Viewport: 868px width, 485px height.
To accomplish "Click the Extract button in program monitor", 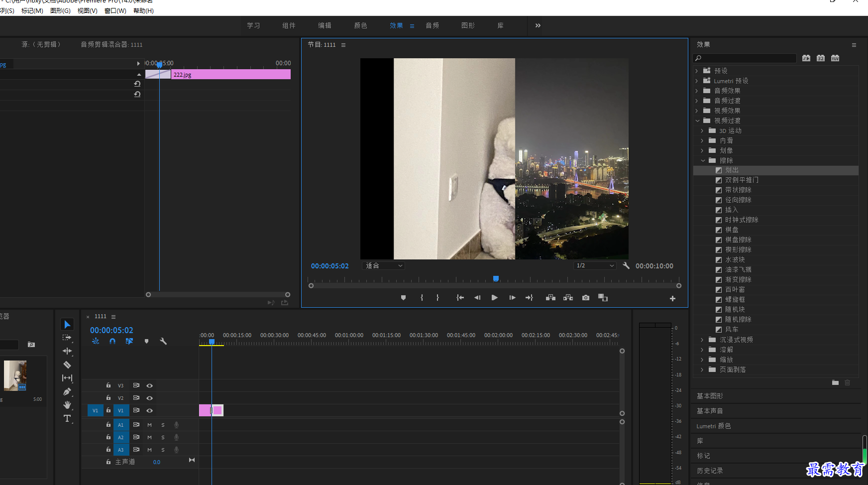I will pos(568,298).
